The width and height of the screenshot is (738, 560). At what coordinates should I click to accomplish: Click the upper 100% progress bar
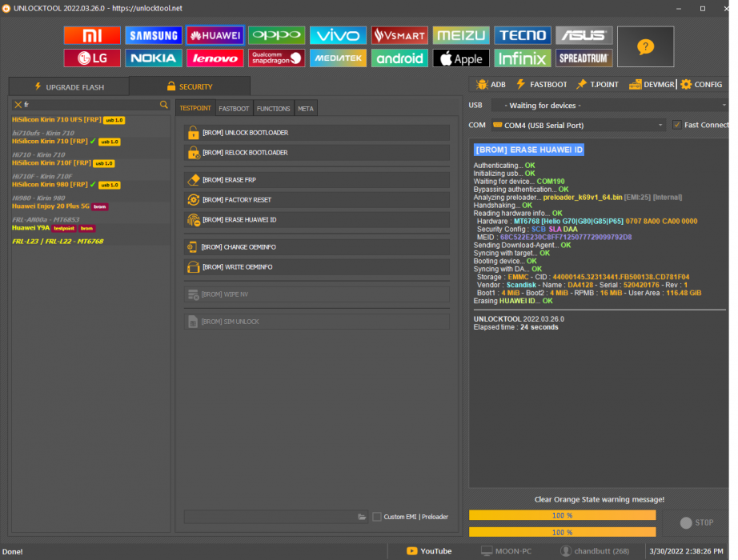point(562,515)
